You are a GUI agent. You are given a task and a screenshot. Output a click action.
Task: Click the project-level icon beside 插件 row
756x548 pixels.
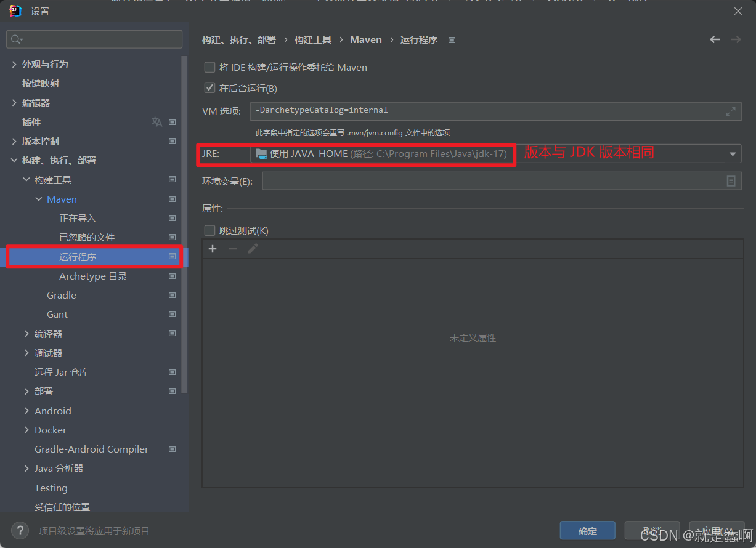(173, 122)
